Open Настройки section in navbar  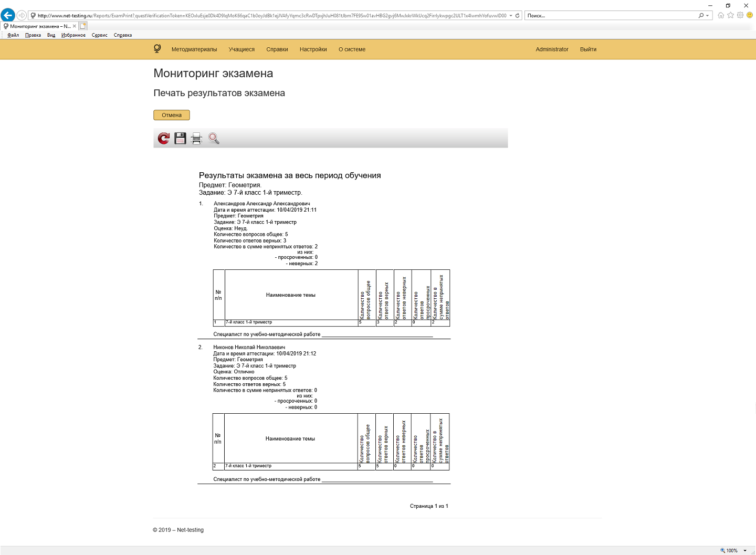coord(313,49)
